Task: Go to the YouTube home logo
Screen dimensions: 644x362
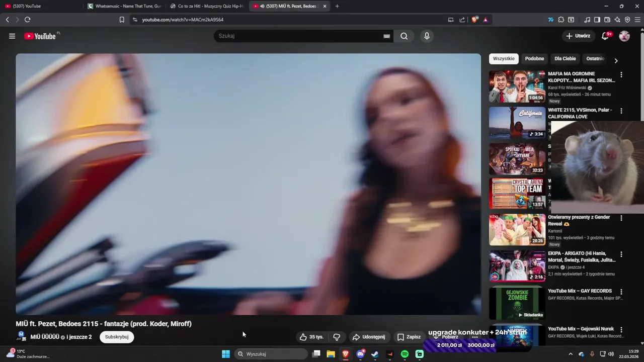Action: click(x=40, y=36)
